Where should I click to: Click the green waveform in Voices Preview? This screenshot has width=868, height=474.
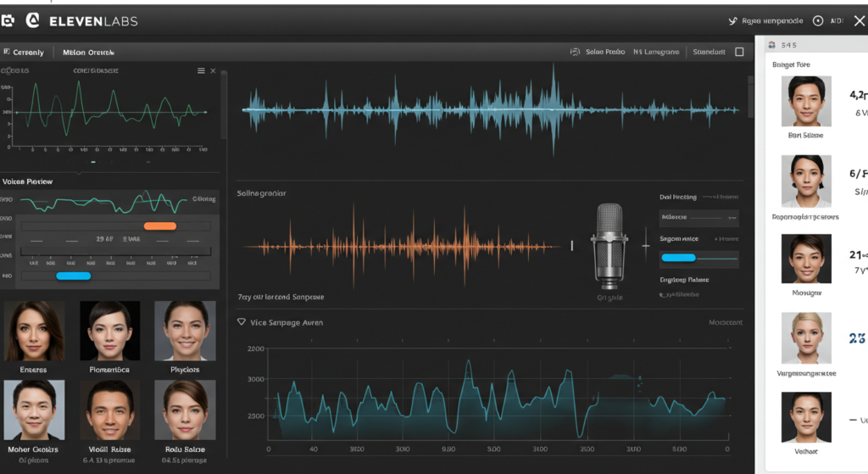(103, 202)
